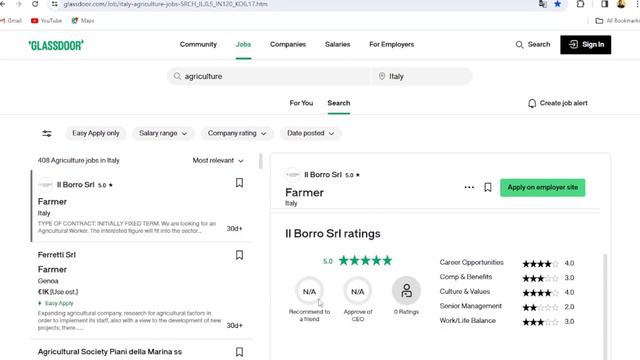Bookmark page with the star icon
Viewport: 640px width, 360px height.
[x=558, y=4]
